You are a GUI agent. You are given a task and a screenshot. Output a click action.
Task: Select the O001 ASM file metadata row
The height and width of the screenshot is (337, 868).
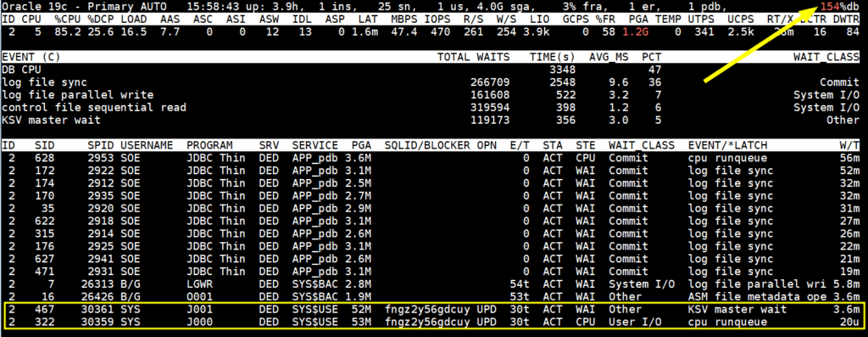[431, 296]
